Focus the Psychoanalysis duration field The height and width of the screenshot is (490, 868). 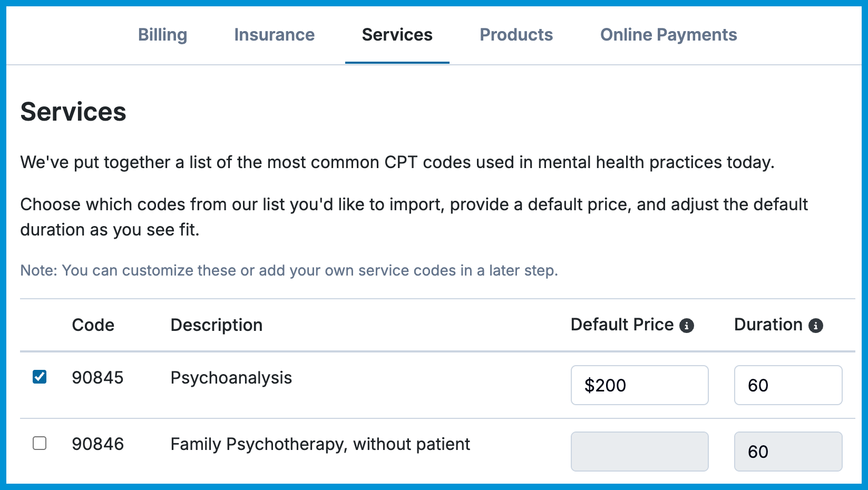coord(788,385)
